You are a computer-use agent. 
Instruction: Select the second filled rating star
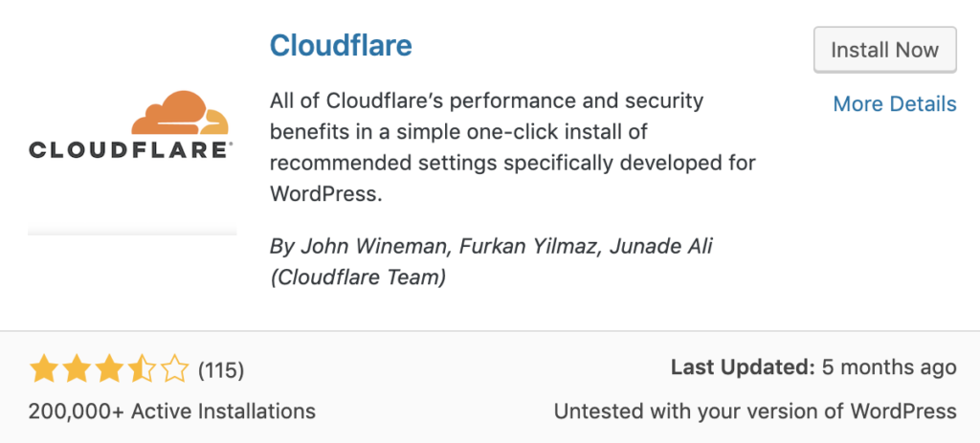click(77, 369)
